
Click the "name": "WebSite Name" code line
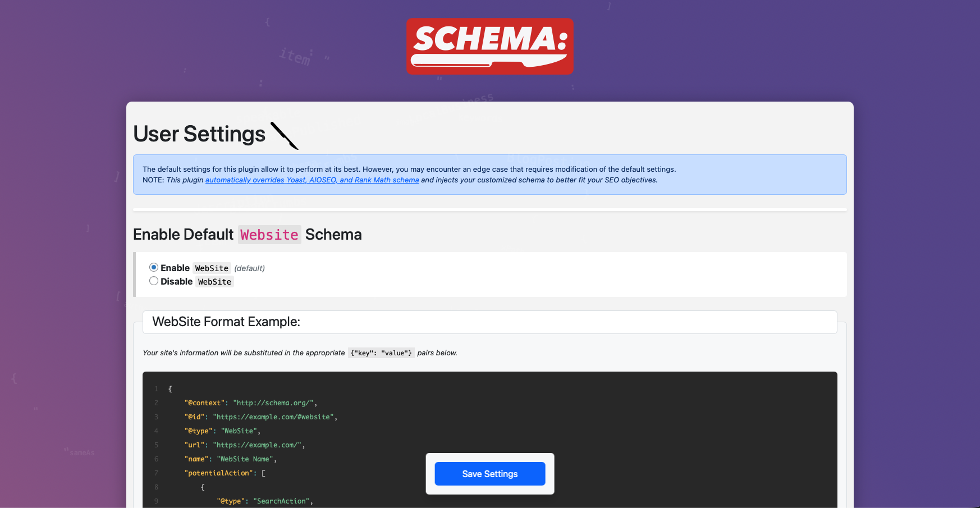point(230,459)
